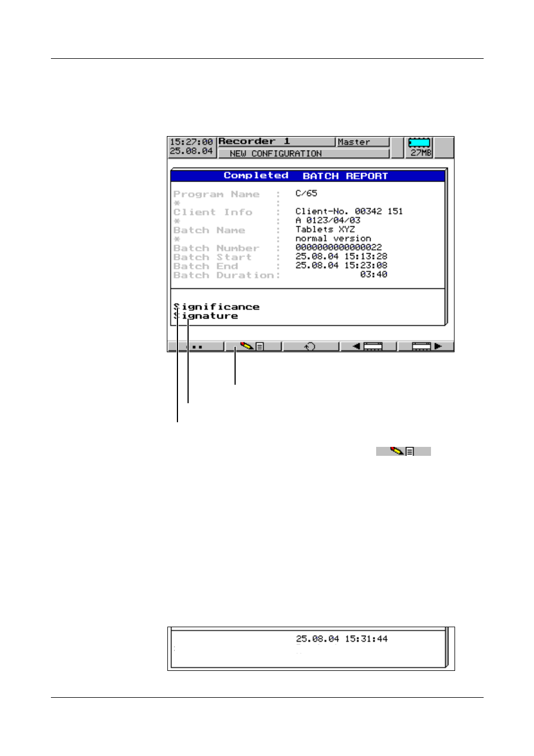Image resolution: width=534 pixels, height=756 pixels.
Task: Click the Master label in header
Action: 363,142
